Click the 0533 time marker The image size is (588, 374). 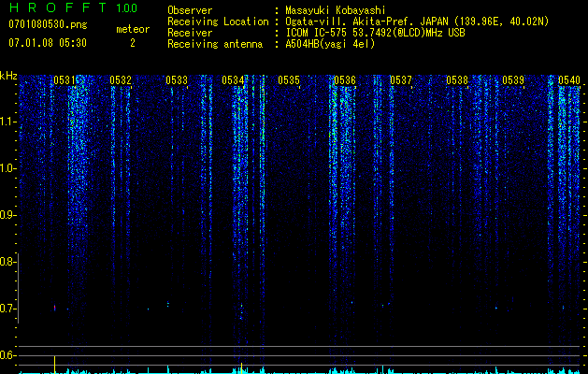(177, 80)
